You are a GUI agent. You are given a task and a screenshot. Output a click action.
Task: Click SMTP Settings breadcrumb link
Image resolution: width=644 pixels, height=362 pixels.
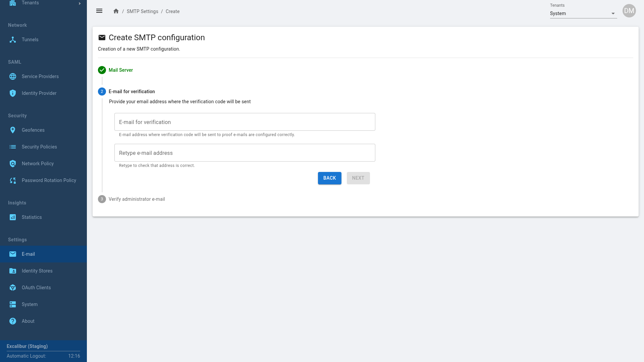coord(142,11)
